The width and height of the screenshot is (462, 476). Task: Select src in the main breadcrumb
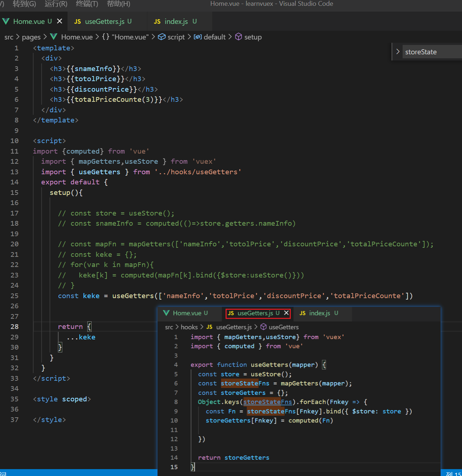point(9,37)
